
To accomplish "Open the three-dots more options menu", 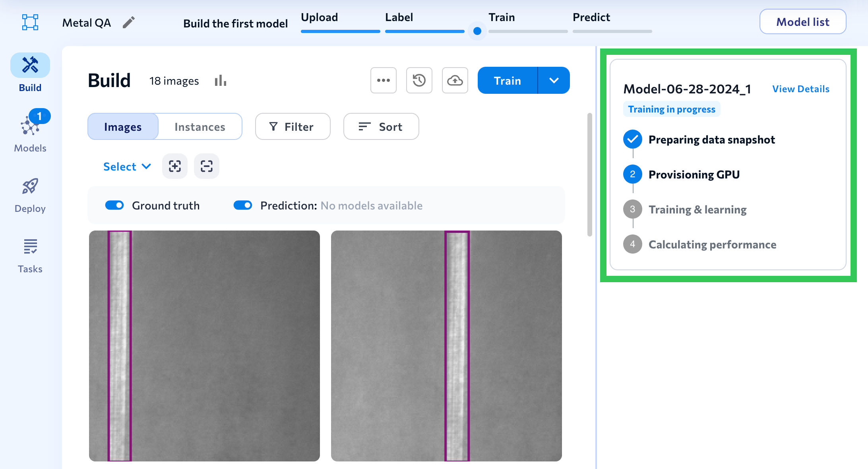I will point(383,80).
